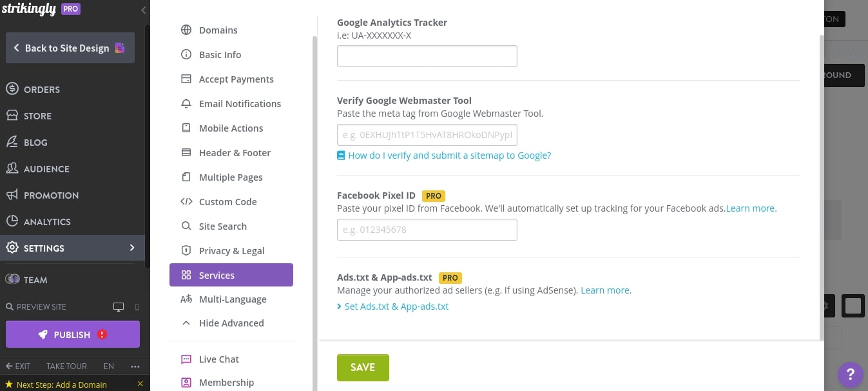The image size is (868, 391).
Task: Switch preview to mobile phone view
Action: point(136,306)
